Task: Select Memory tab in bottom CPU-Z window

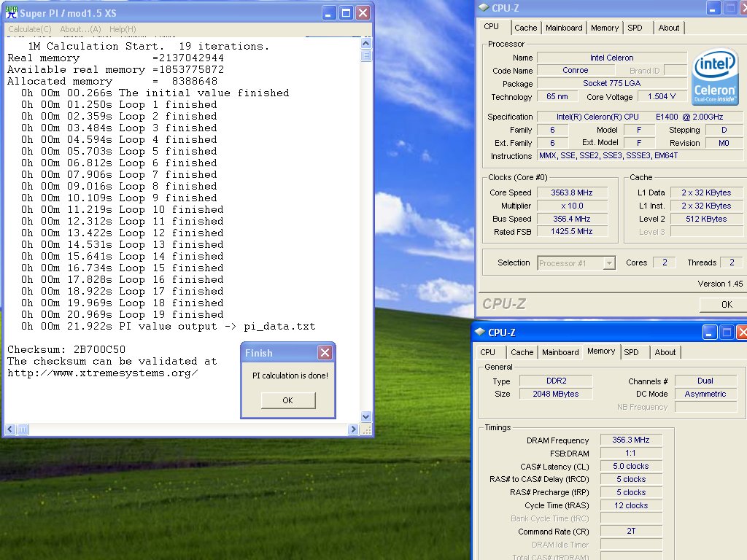Action: 601,351
